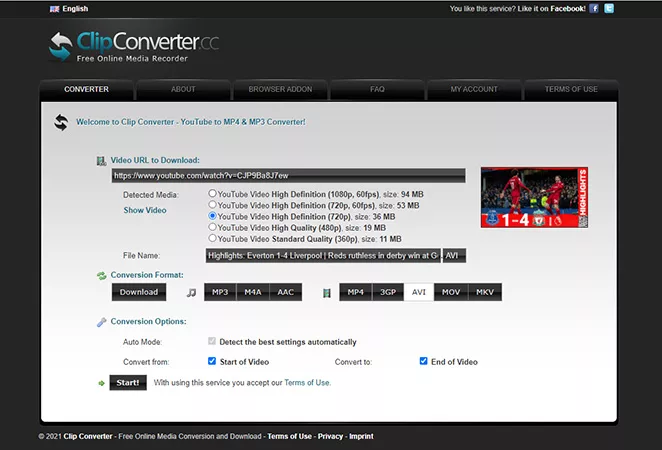Uncheck the Start of Video checkbox
The width and height of the screenshot is (662, 450).
point(212,361)
